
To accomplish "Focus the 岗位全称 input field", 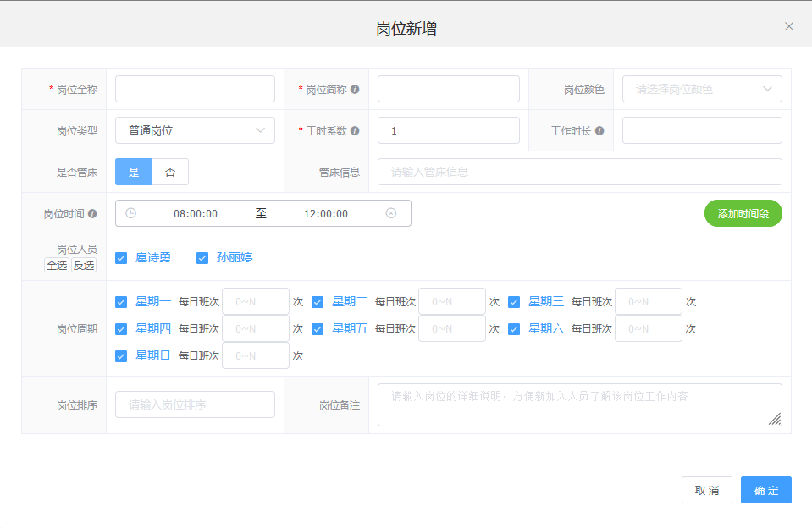I will [195, 89].
